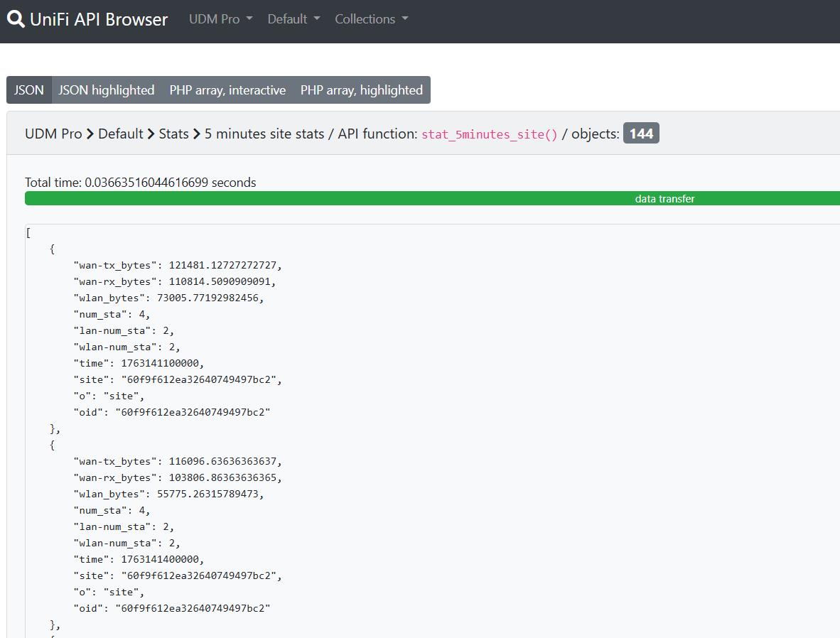
Task: Click time value 1763141400000
Action: tap(160, 559)
